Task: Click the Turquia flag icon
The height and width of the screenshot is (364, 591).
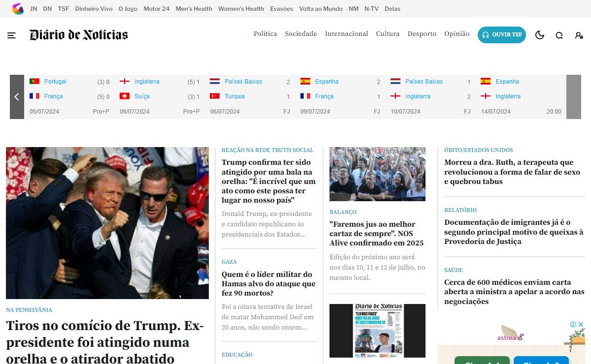Action: [215, 96]
